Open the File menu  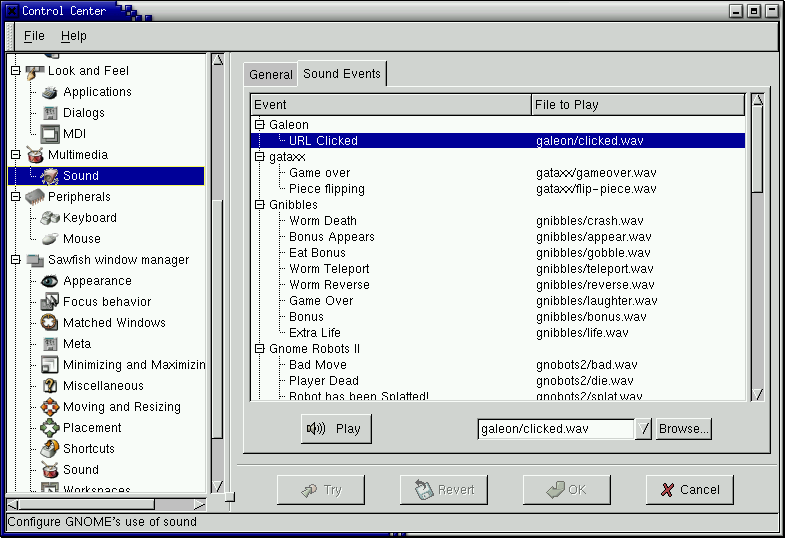point(34,36)
